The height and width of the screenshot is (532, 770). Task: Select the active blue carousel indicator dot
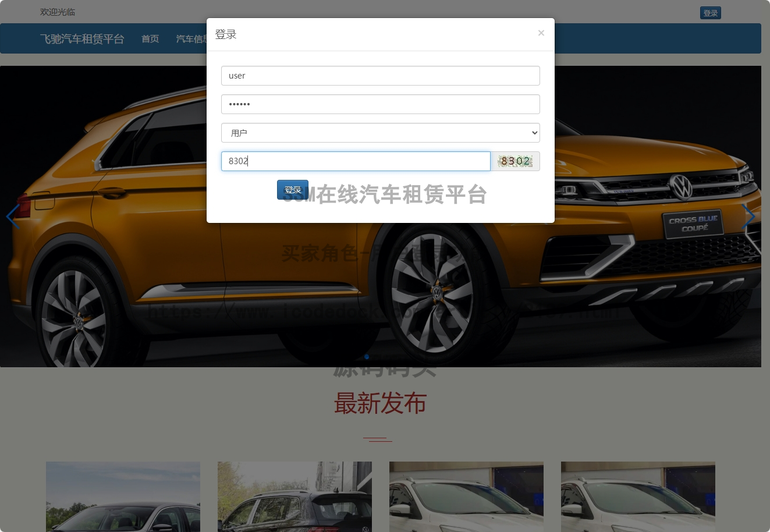point(367,357)
